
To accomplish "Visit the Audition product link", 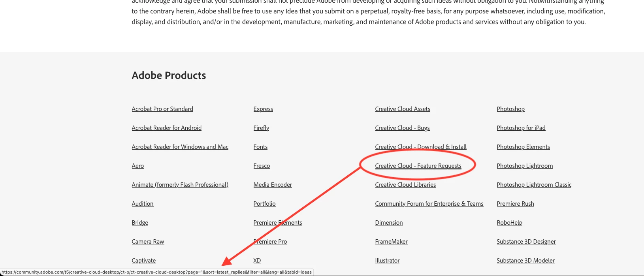I will coord(143,204).
